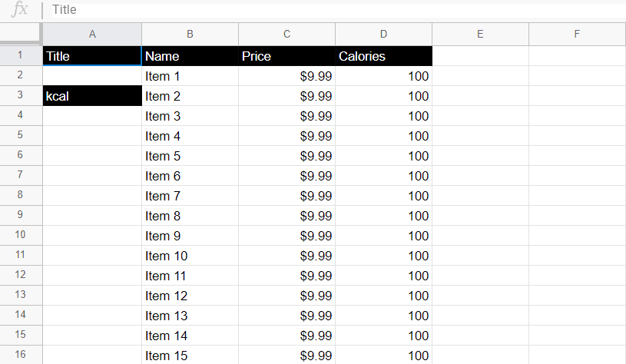Select row 6 header

point(21,155)
